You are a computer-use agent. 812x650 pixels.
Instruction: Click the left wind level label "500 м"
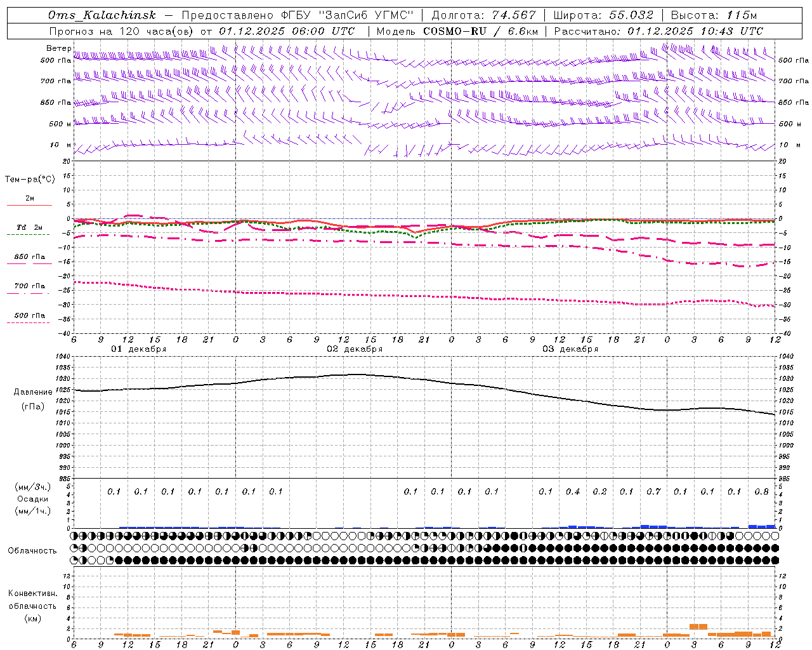coord(60,124)
